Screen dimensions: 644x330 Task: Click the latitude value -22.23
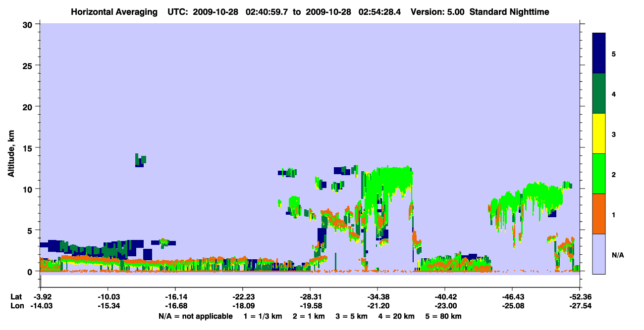(242, 297)
